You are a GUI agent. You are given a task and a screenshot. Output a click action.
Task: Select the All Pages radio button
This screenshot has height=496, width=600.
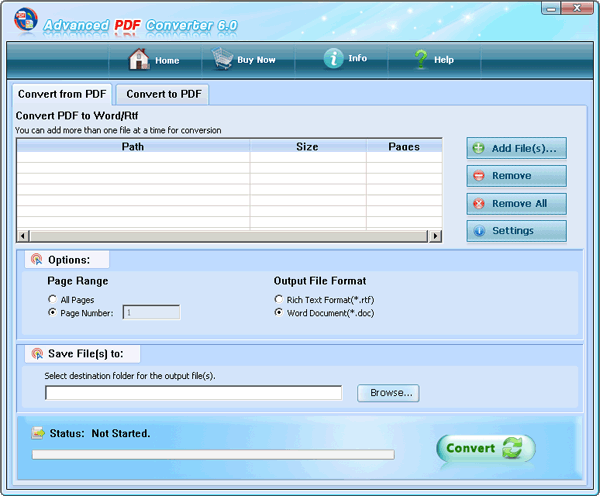click(53, 299)
